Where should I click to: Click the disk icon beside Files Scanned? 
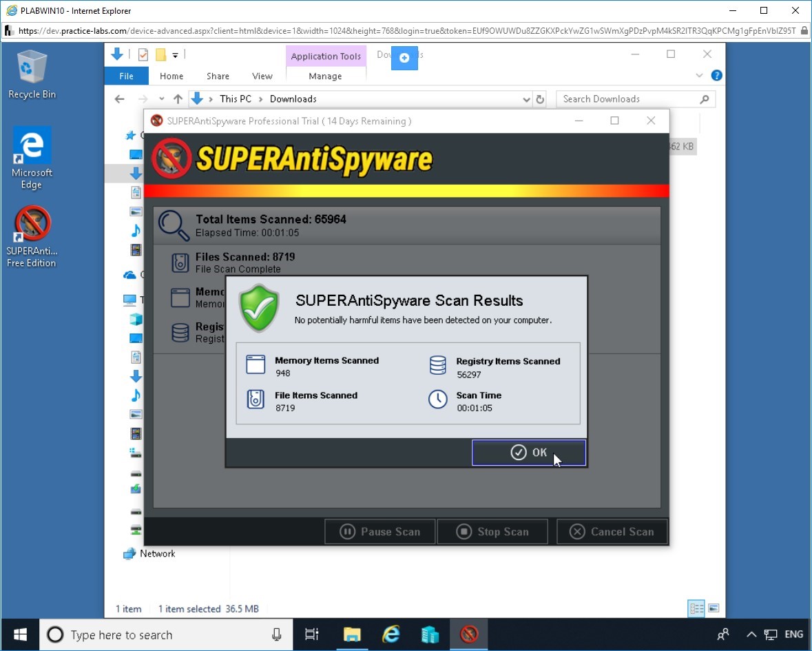(180, 262)
